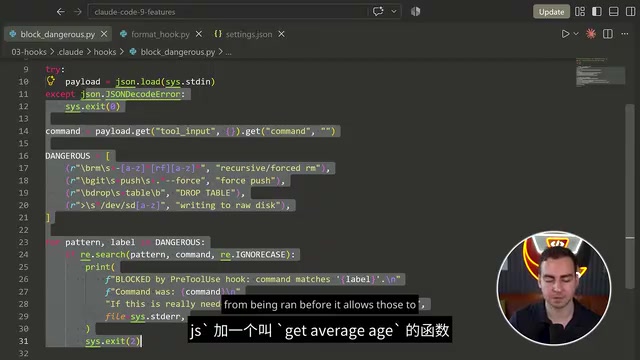The width and height of the screenshot is (640, 360).
Task: Switch to the settings.json tab
Action: click(x=249, y=34)
